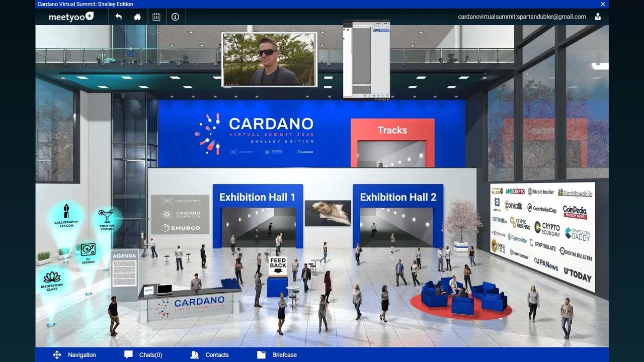Click the Bitcoin Insider logo on media wall
The image size is (644, 362).
(x=541, y=192)
